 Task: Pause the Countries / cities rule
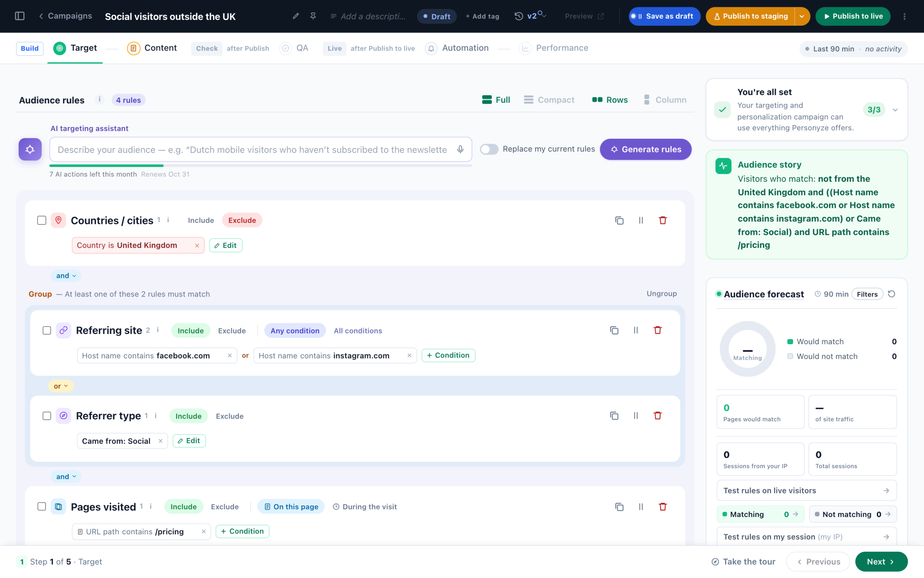click(x=641, y=221)
